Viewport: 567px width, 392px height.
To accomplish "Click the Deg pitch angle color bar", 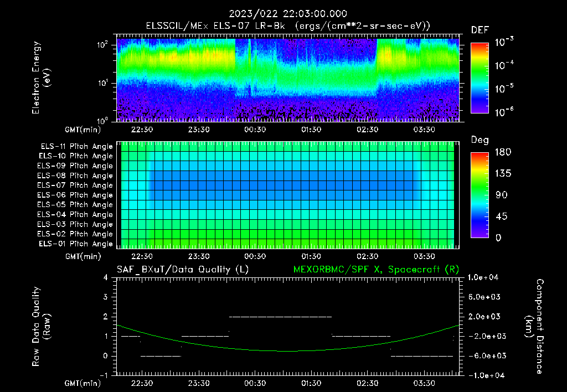I will point(480,195).
